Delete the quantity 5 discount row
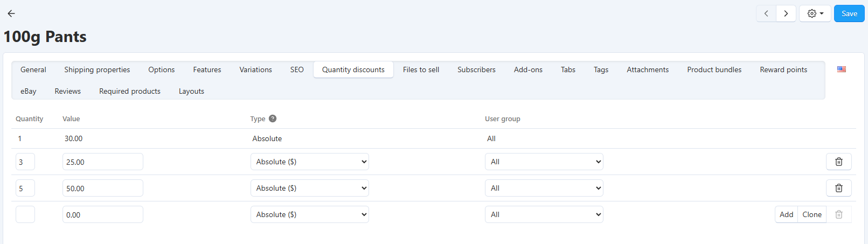868x244 pixels. pyautogui.click(x=839, y=188)
